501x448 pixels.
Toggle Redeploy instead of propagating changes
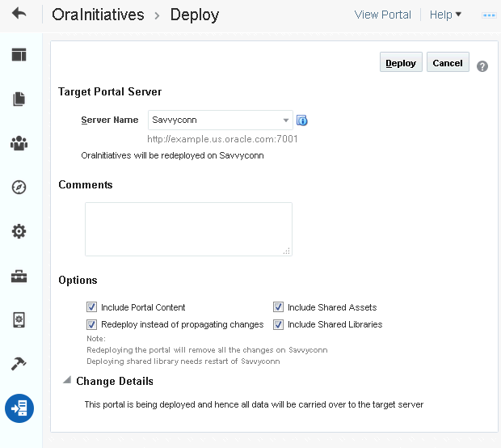coord(92,324)
